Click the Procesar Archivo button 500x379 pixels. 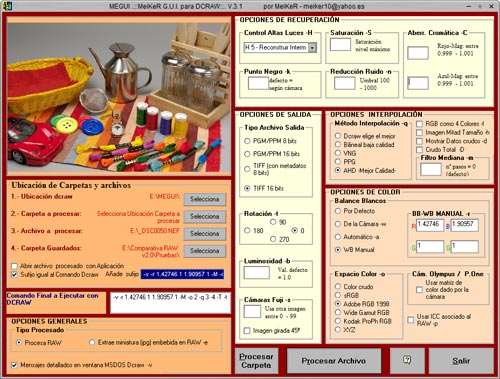pyautogui.click(x=333, y=361)
